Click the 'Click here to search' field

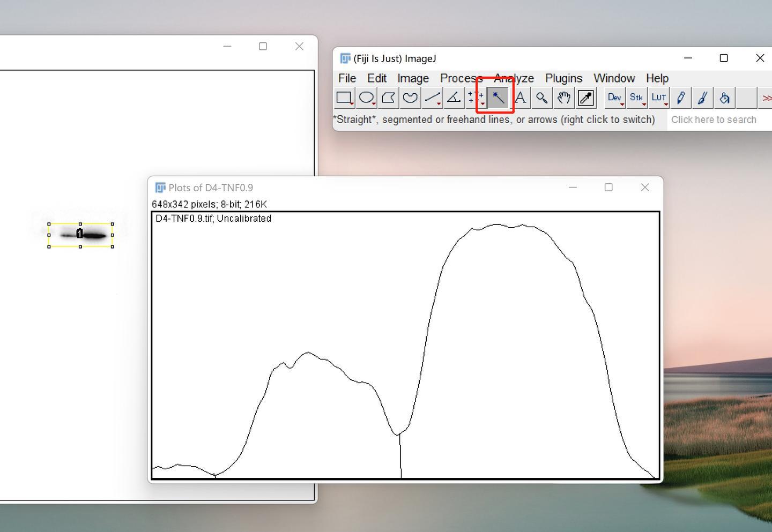point(714,120)
